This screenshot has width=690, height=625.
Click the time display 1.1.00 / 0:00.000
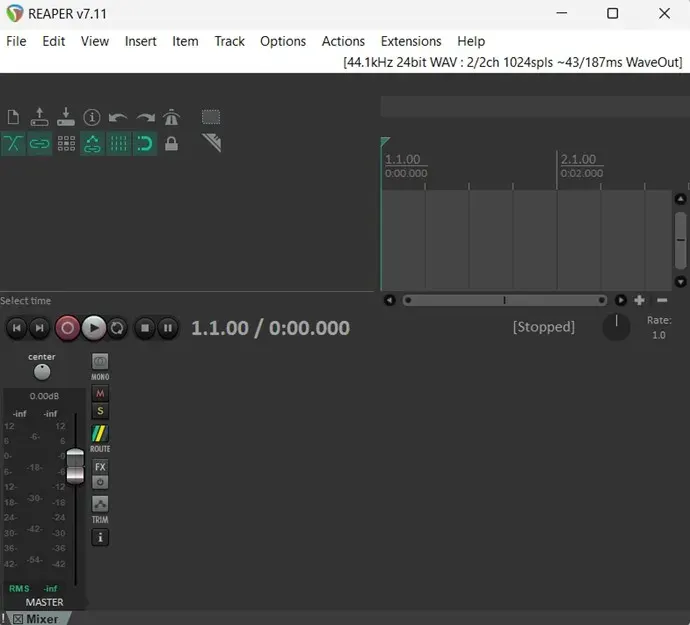click(270, 328)
